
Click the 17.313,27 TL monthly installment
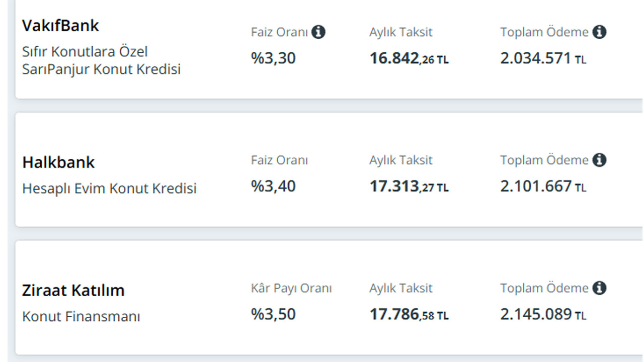click(409, 187)
